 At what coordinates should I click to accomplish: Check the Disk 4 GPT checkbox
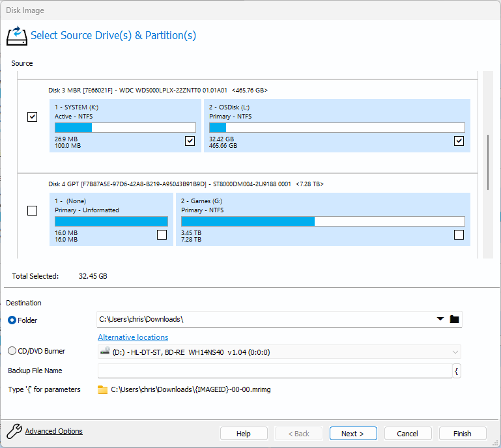pos(32,211)
